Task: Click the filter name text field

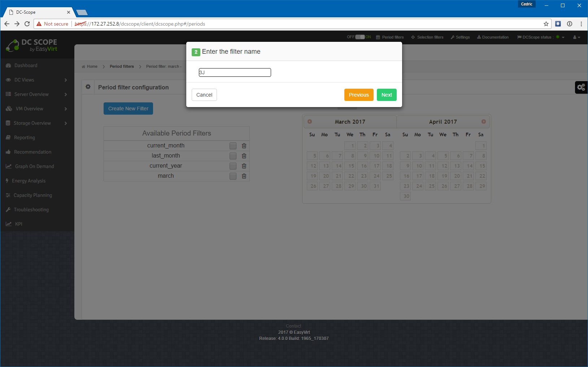Action: tap(235, 72)
